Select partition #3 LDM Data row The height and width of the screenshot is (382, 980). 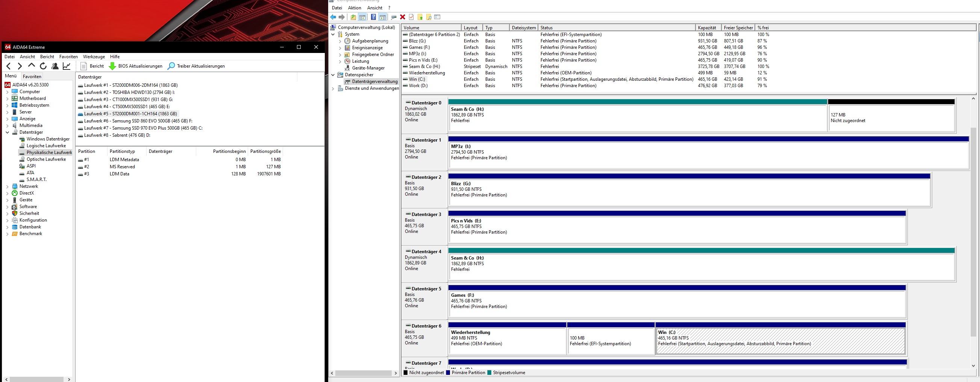pyautogui.click(x=180, y=174)
